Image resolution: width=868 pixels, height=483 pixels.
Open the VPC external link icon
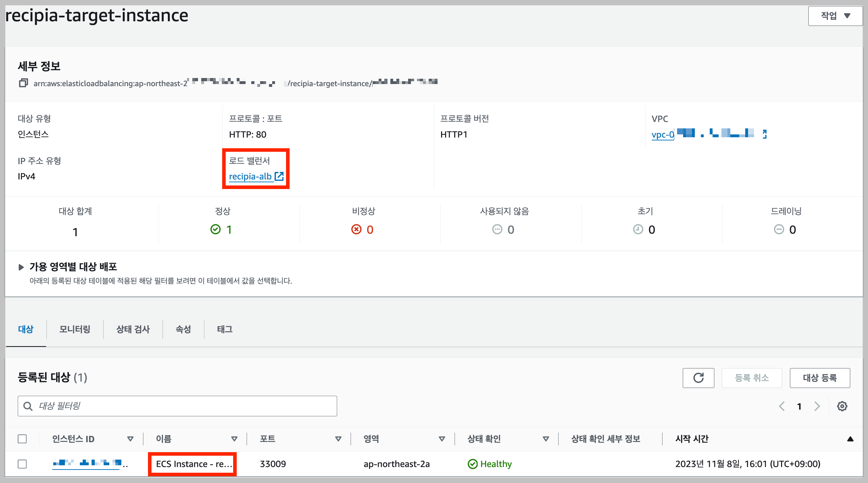[764, 134]
